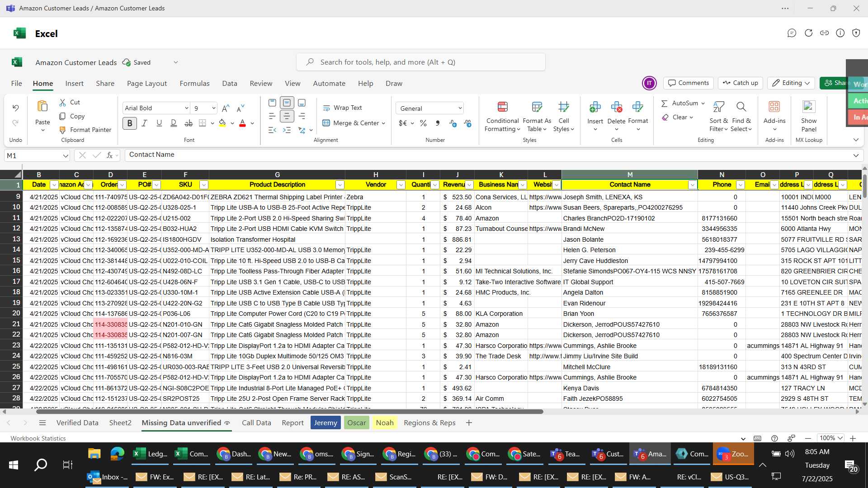This screenshot has width=868, height=488.
Task: Click the Format As Table icon
Action: tap(537, 107)
